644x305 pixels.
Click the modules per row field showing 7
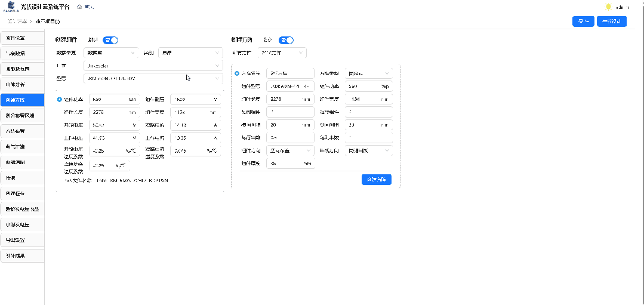click(369, 112)
